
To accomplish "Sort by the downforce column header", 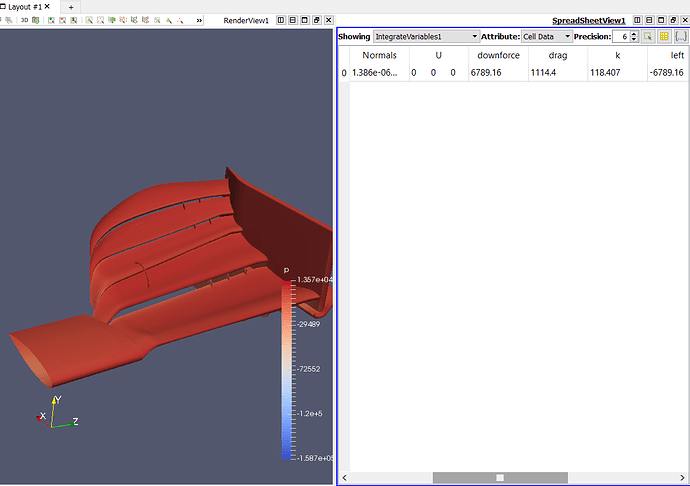I will point(497,55).
